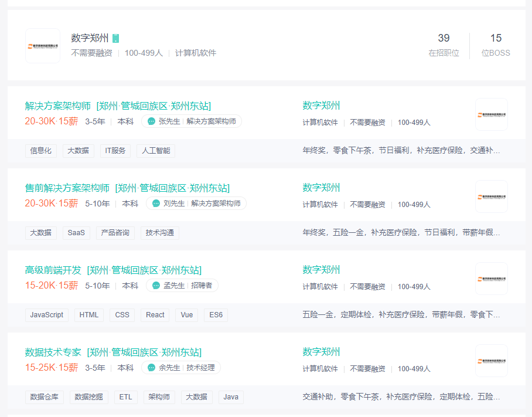
Task: Click the phone icon beside 数字郑州 company name
Action: [116, 38]
